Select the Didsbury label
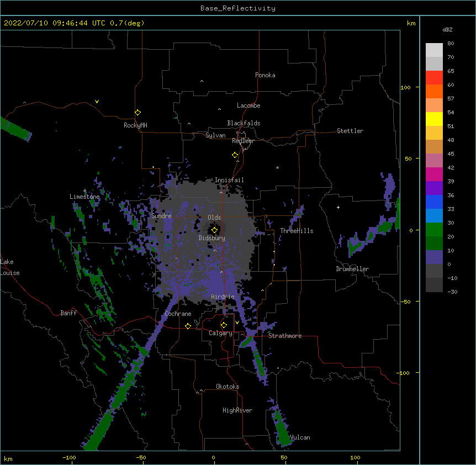Screen dimensions: 476x465 [212, 238]
